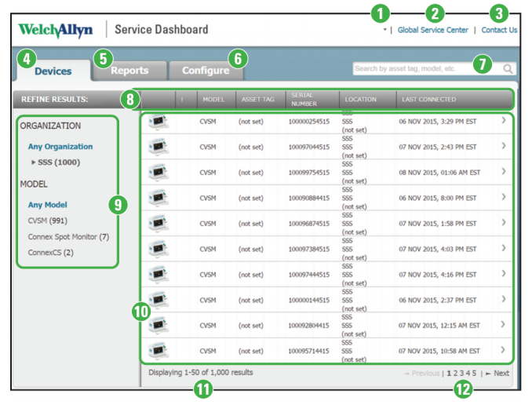This screenshot has width=532, height=405.
Task: Open details chevron for serial 100092804415
Action: pos(504,324)
